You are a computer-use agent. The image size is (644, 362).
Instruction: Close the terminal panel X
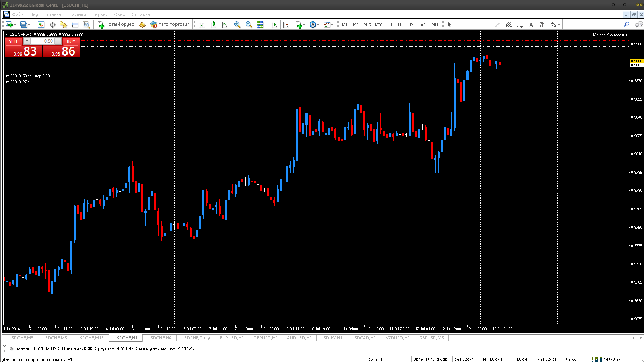click(4, 346)
